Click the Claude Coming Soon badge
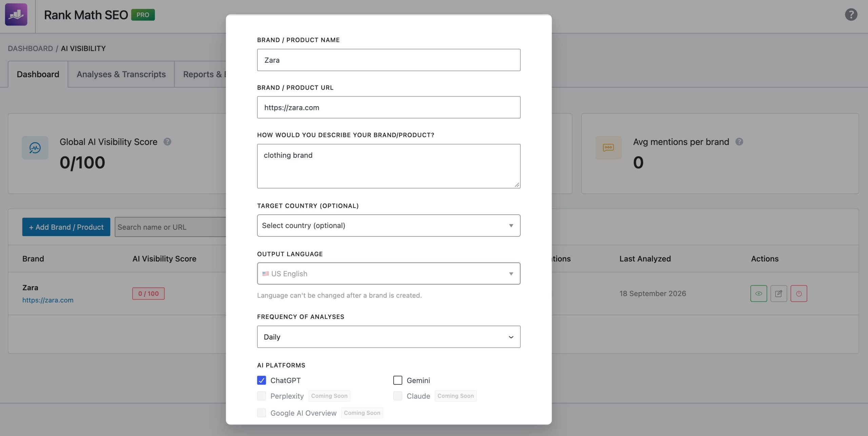 tap(456, 396)
